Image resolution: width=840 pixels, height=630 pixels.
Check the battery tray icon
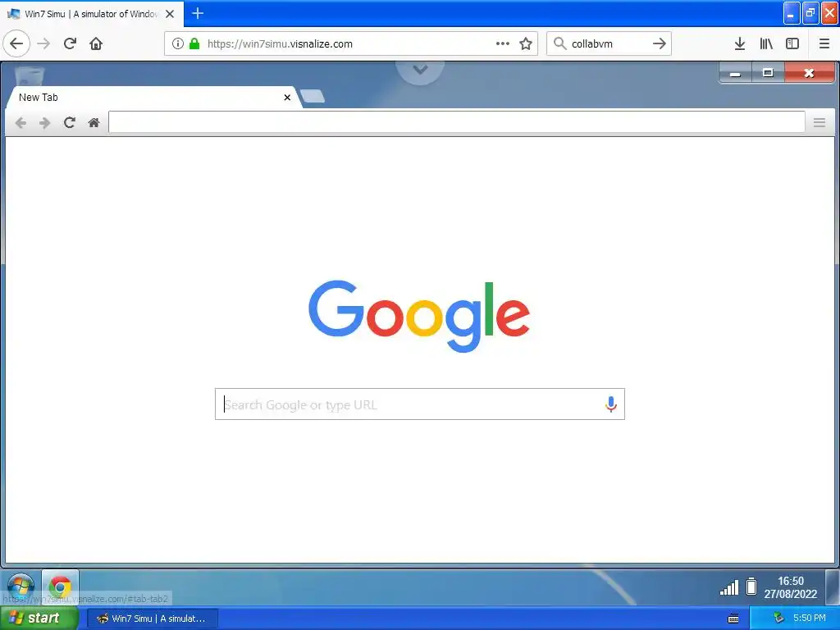tap(751, 587)
